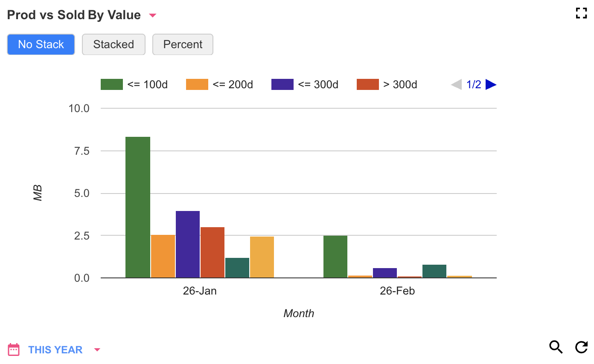Click the refresh chart icon
Image resolution: width=594 pixels, height=364 pixels.
[x=581, y=347]
